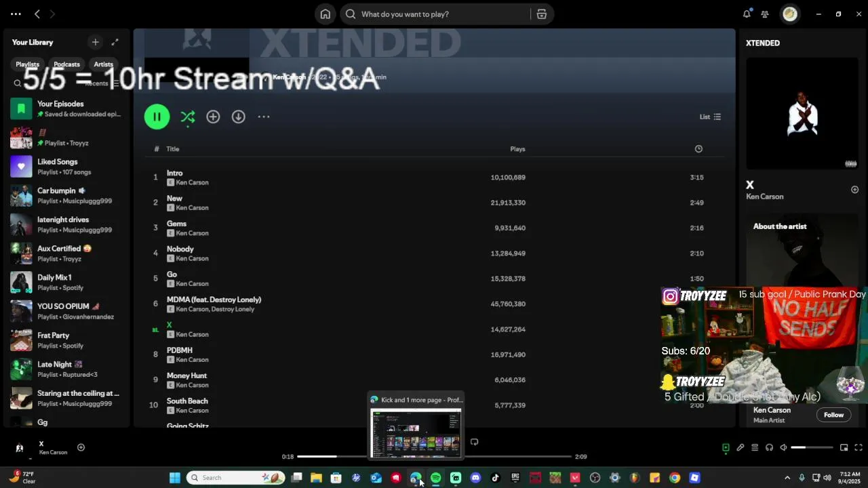Open Friend Activity icon
The height and width of the screenshot is (488, 868).
coord(765,14)
